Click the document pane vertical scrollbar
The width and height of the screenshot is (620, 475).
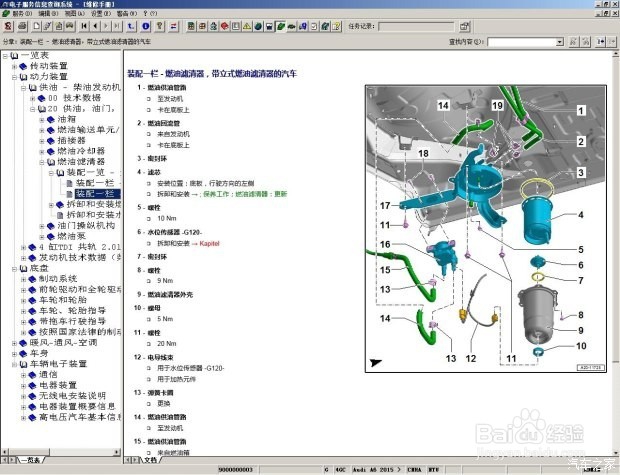616,253
